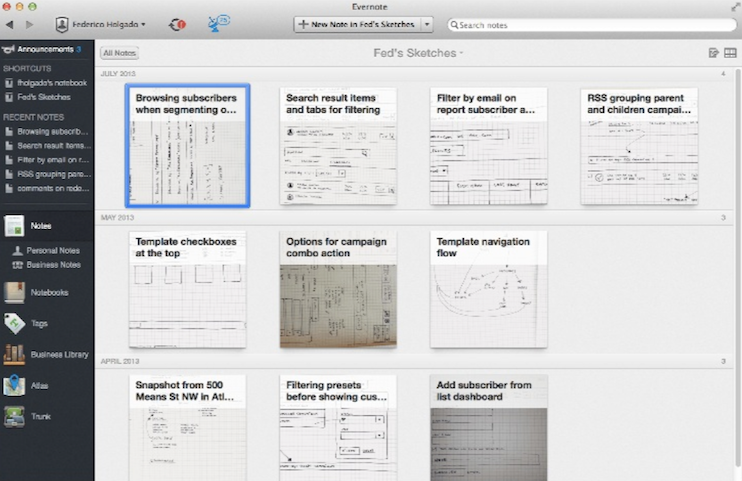The image size is (742, 481).
Task: Open the satellite activity feed icon
Action: coord(218,23)
